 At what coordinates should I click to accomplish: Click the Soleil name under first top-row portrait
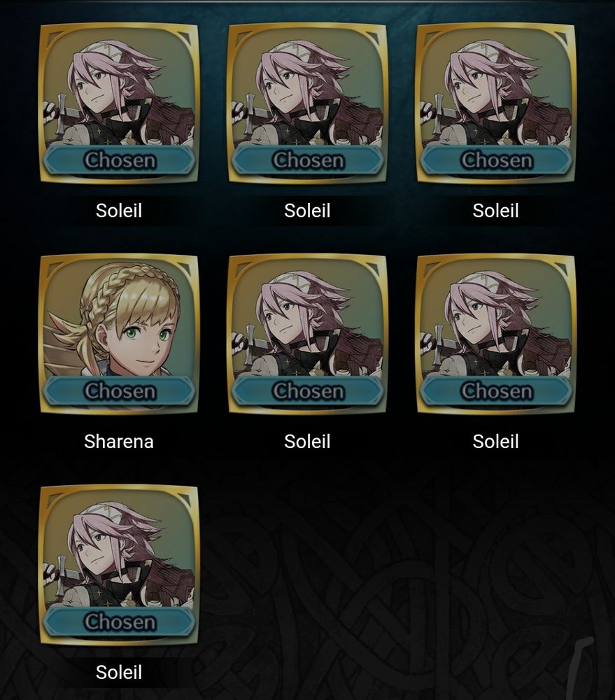click(x=119, y=211)
